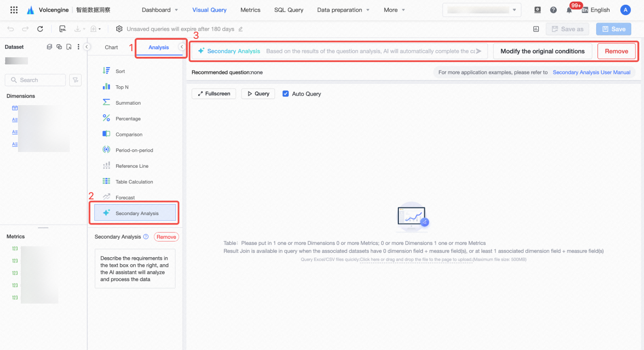Select Secondary Analysis option in list

(135, 213)
